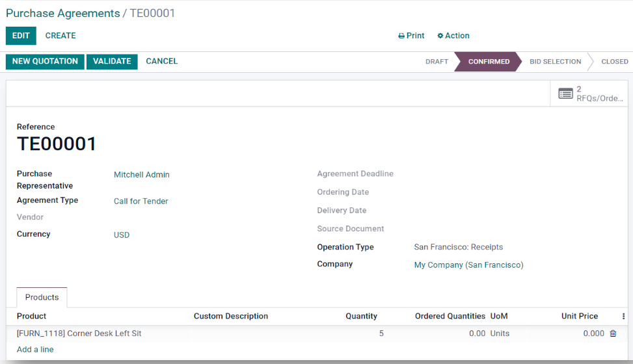Viewport: 633px width, 364px height.
Task: Open the Print menu
Action: tap(411, 36)
